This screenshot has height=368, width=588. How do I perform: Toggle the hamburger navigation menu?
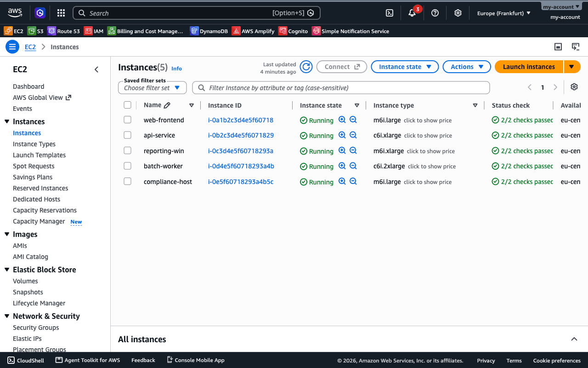(12, 47)
